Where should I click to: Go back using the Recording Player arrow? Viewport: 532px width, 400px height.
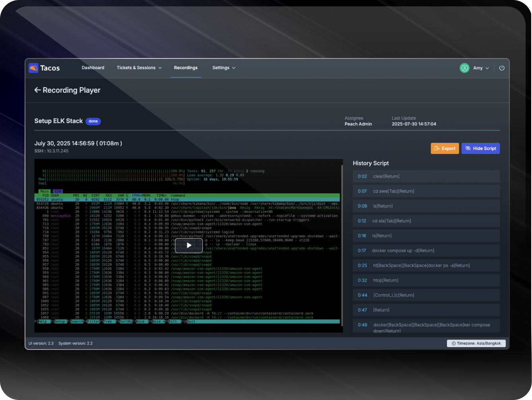(x=38, y=90)
